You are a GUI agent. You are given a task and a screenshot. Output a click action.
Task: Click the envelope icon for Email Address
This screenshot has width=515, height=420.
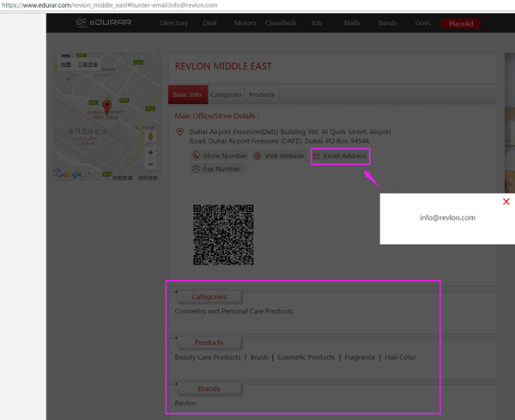(x=317, y=156)
